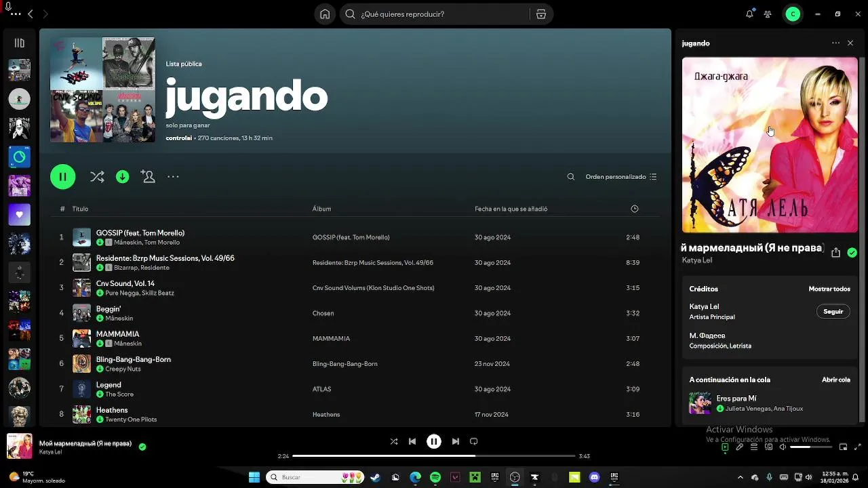Close the now playing 'jugando' panel

850,43
